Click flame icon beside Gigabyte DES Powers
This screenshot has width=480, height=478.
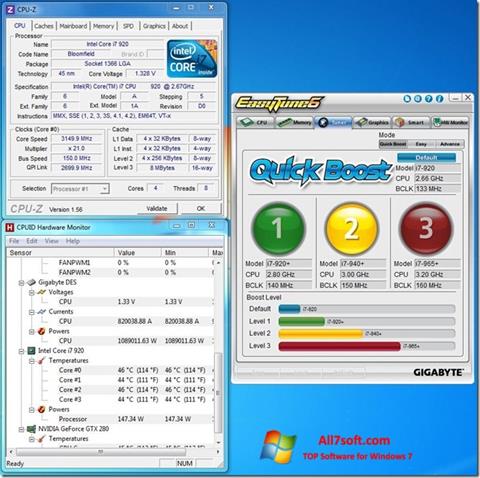click(x=42, y=331)
